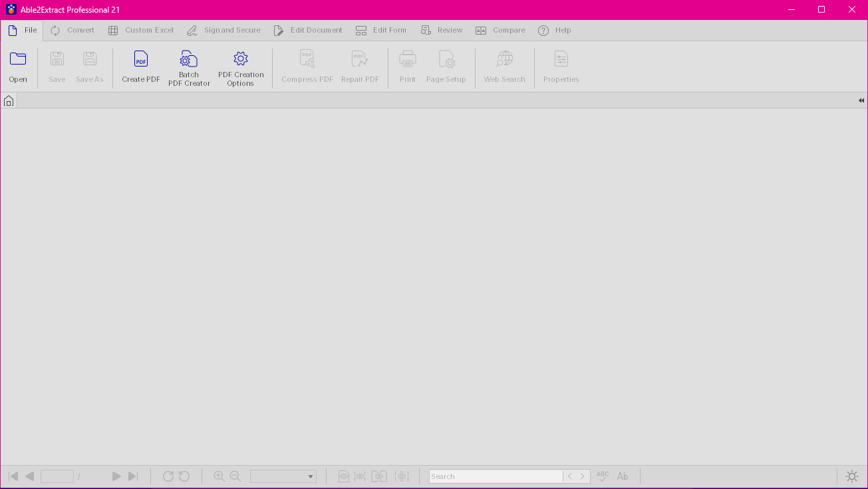The width and height of the screenshot is (868, 489).
Task: Click the Open folder icon
Action: (18, 59)
